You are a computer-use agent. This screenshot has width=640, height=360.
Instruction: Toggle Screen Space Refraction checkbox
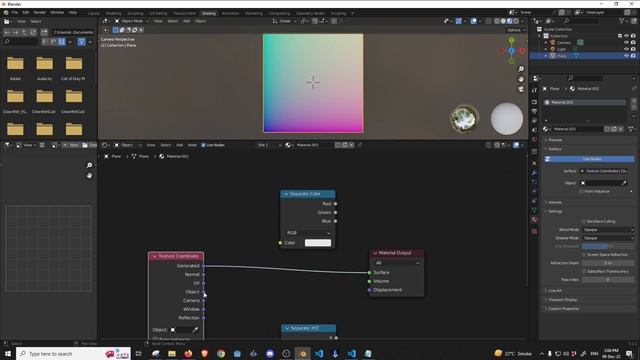[584, 255]
